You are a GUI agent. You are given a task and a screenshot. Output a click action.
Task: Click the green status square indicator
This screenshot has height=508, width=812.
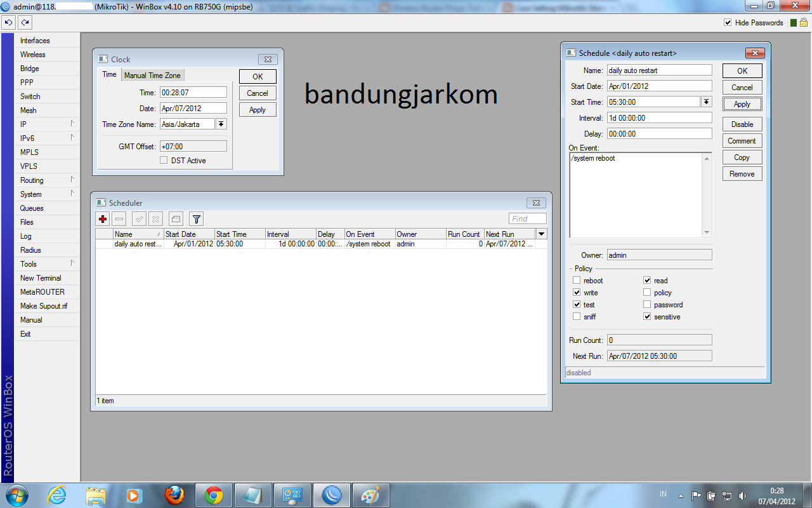pyautogui.click(x=794, y=23)
